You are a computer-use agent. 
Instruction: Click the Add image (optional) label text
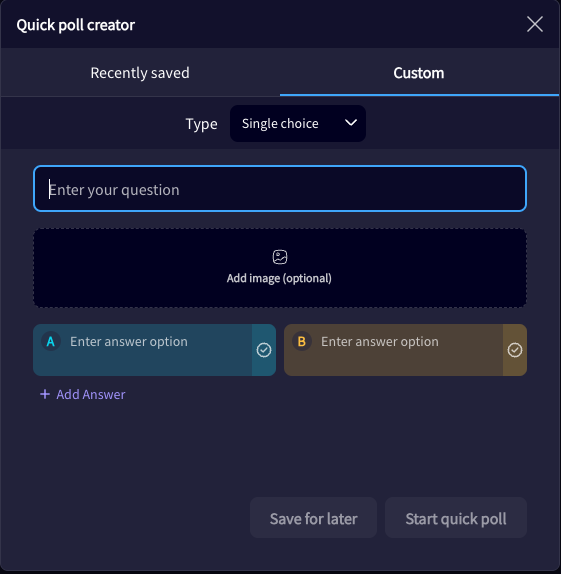279,278
